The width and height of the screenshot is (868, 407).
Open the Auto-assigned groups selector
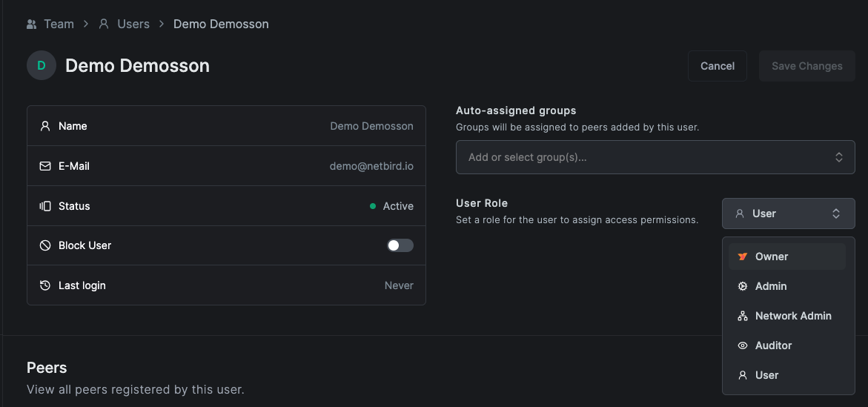click(645, 157)
